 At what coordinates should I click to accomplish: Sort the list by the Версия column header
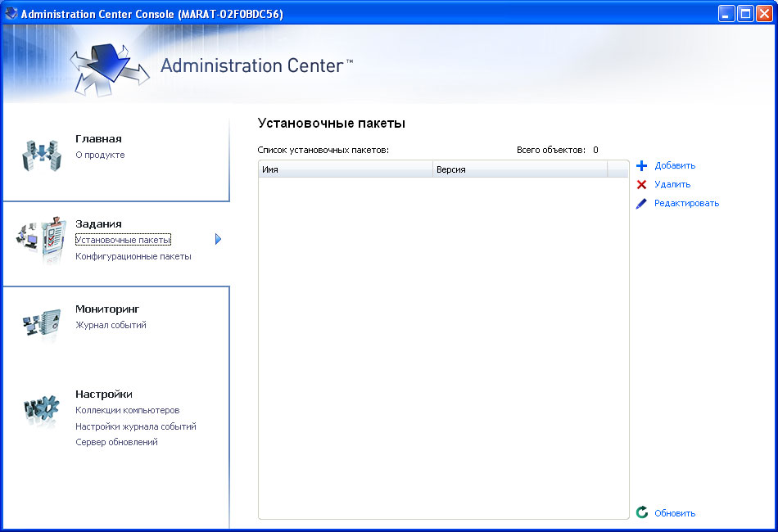click(520, 169)
